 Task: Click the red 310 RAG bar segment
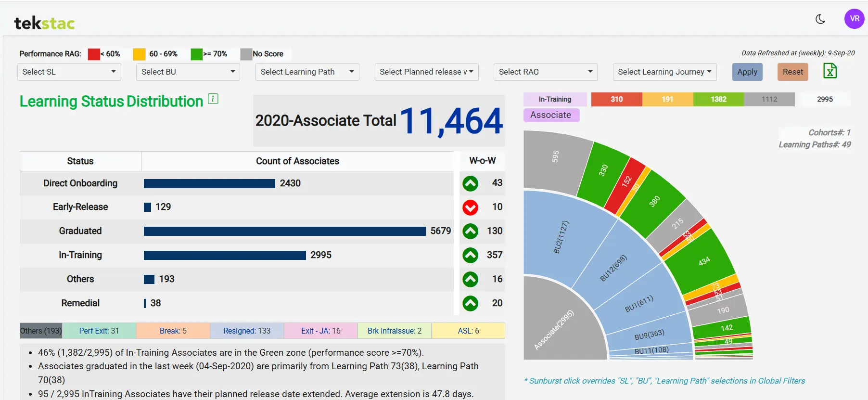click(616, 99)
